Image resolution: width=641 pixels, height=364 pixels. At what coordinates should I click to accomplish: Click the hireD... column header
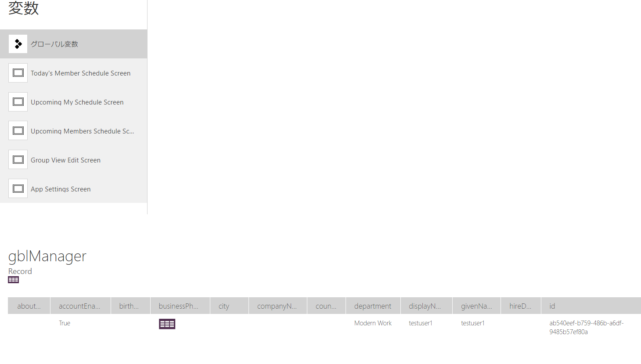click(x=521, y=306)
